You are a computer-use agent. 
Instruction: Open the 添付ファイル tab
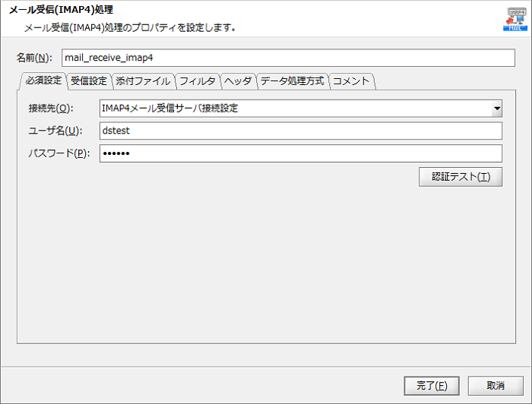coord(143,80)
